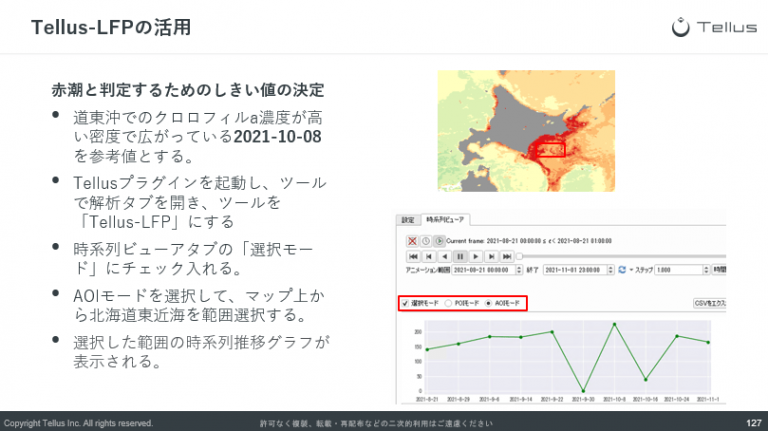Click the stepper on end date field
The height and width of the screenshot is (431, 768).
point(610,270)
